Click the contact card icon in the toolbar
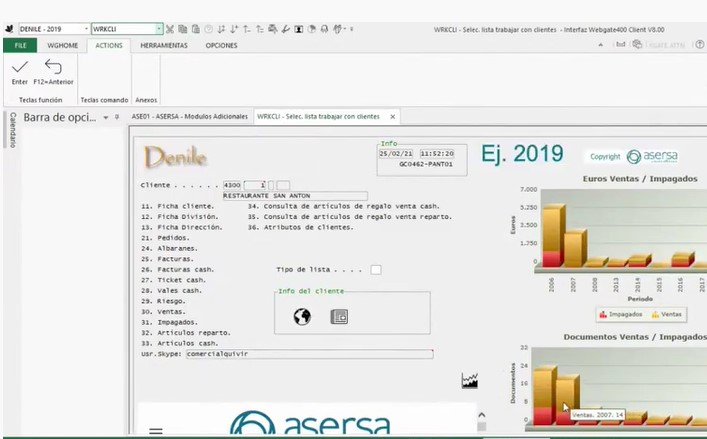Viewport: 707px width, 439px height. coord(298,29)
